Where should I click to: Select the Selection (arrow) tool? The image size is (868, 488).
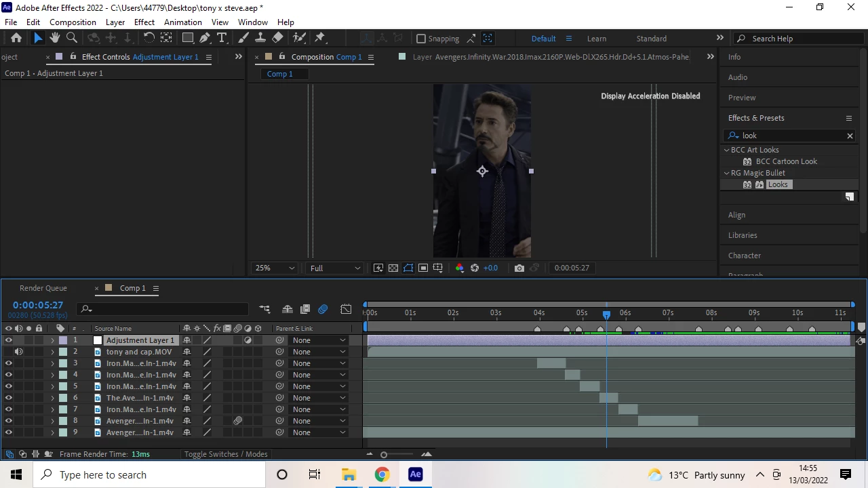coord(38,38)
